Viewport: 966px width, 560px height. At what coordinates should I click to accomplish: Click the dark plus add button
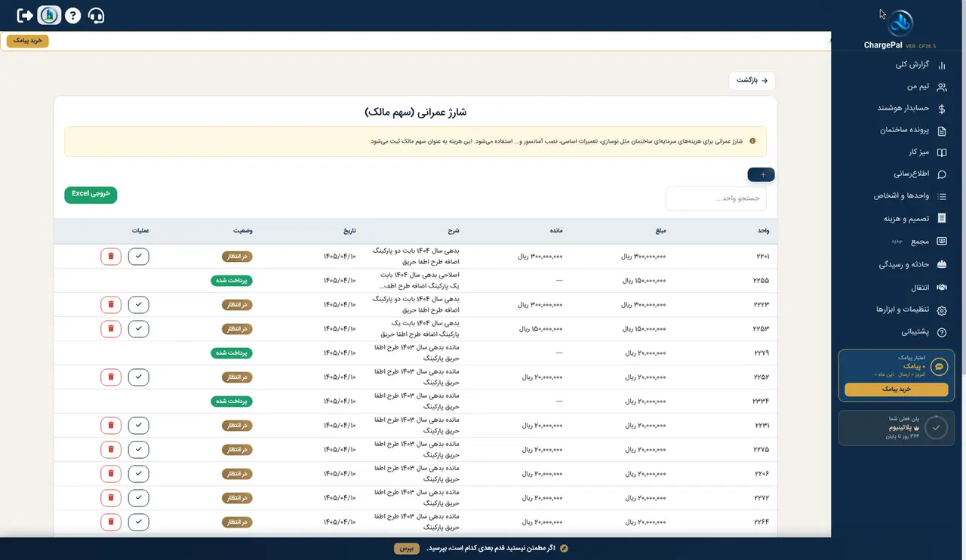point(761,175)
